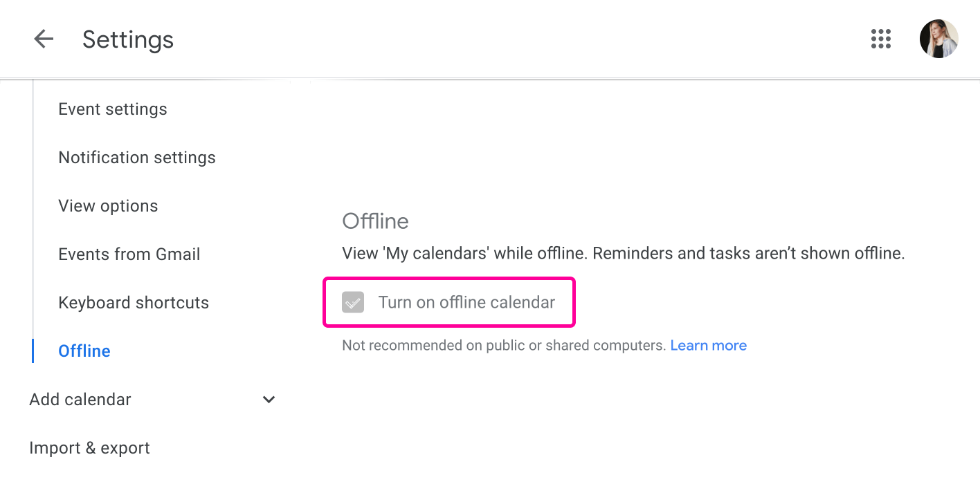Screen dimensions: 980x484
Task: Select the Offline sidebar entry
Action: (x=84, y=351)
